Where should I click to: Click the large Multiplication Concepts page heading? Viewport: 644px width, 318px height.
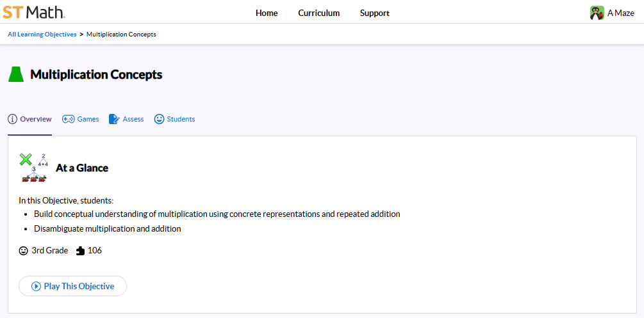[x=96, y=74]
